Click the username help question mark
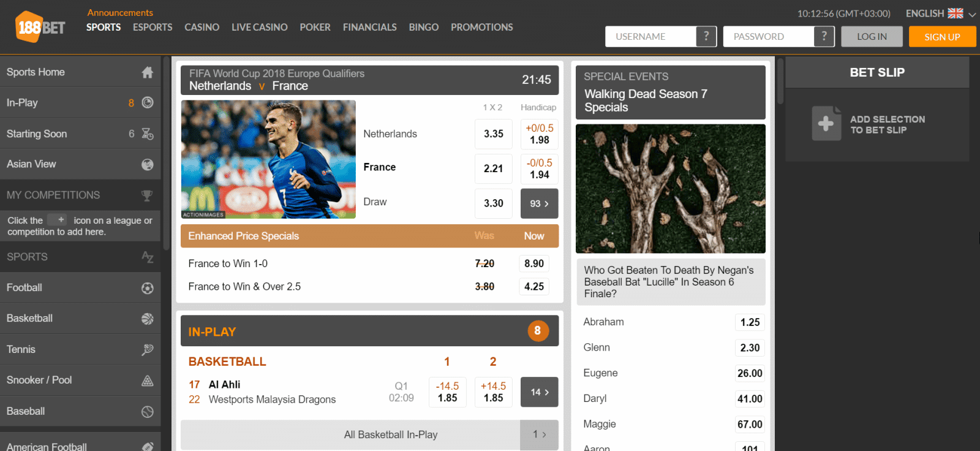The height and width of the screenshot is (451, 980). click(x=706, y=36)
